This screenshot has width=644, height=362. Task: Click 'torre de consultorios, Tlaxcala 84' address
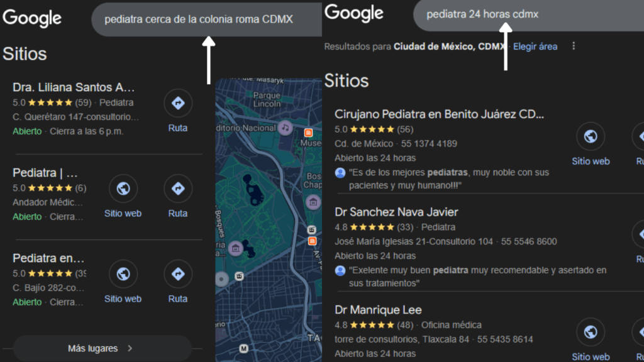(402, 339)
